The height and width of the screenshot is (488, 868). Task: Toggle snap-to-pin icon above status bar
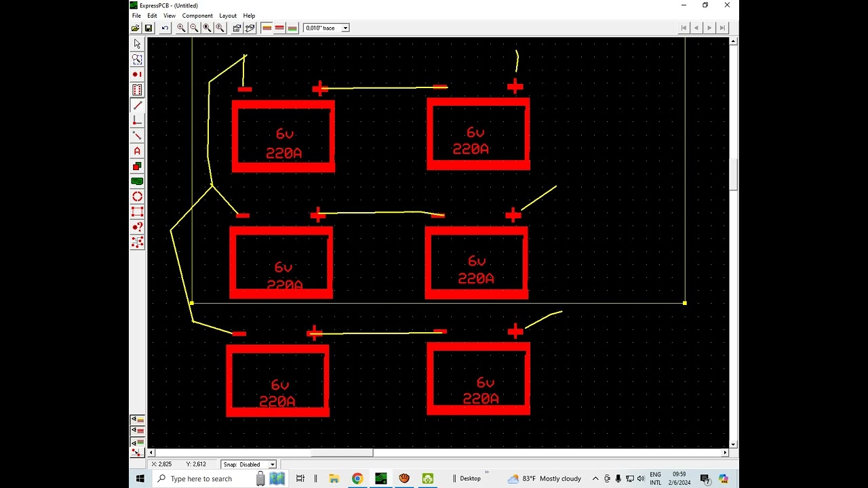point(137,451)
